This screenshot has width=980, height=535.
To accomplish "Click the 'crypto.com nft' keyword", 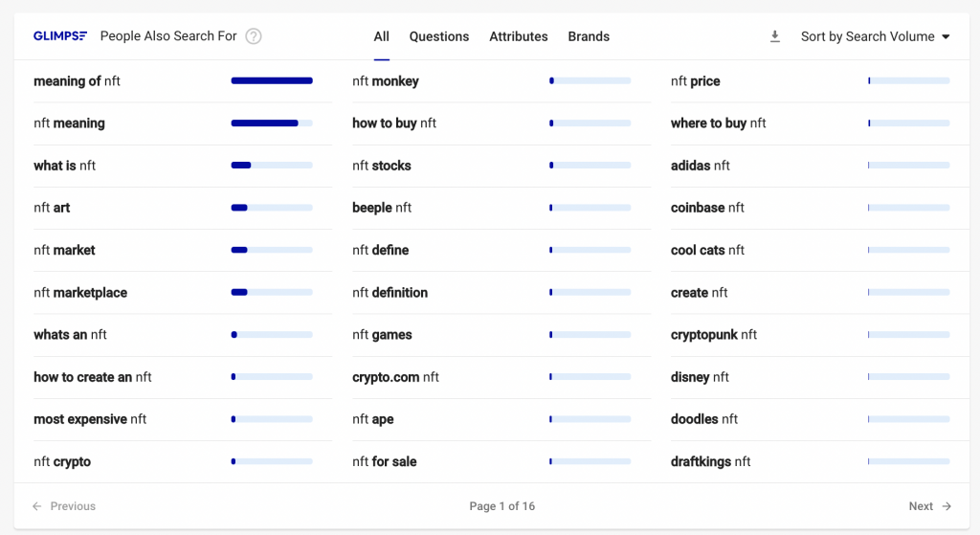I will click(395, 377).
